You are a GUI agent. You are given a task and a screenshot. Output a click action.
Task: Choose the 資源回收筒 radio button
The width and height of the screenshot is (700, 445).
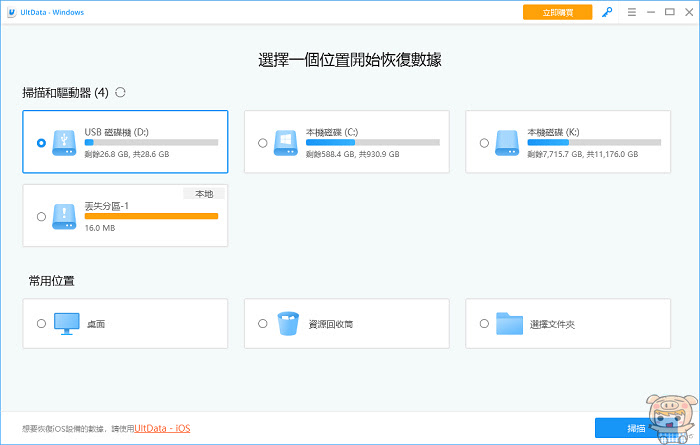262,323
